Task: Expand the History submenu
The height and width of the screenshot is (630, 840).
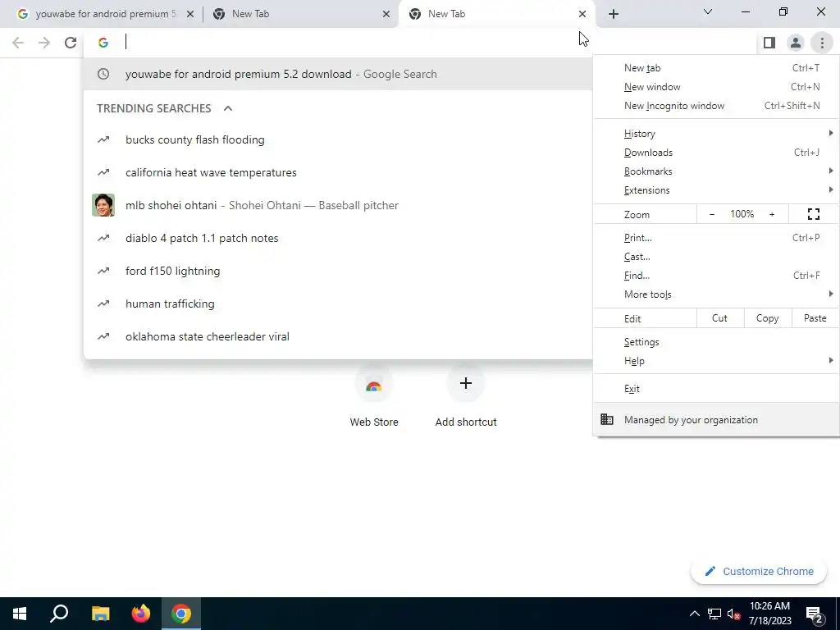Action: 716,134
